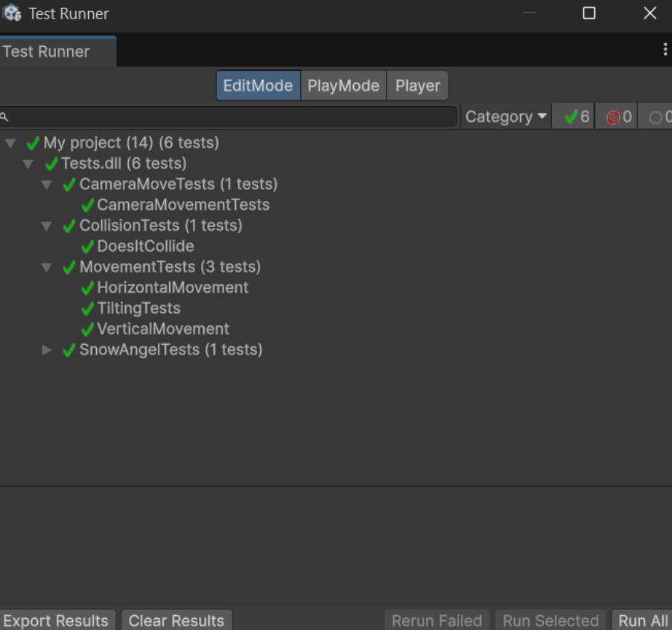Viewport: 672px width, 630px height.
Task: Click the Export Results button
Action: tap(57, 620)
